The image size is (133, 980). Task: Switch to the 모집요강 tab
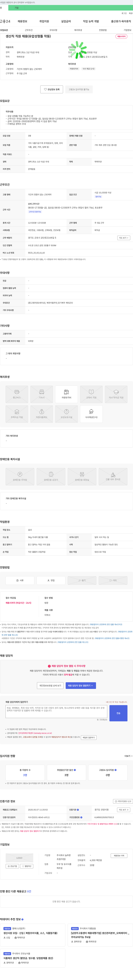(4, 30)
